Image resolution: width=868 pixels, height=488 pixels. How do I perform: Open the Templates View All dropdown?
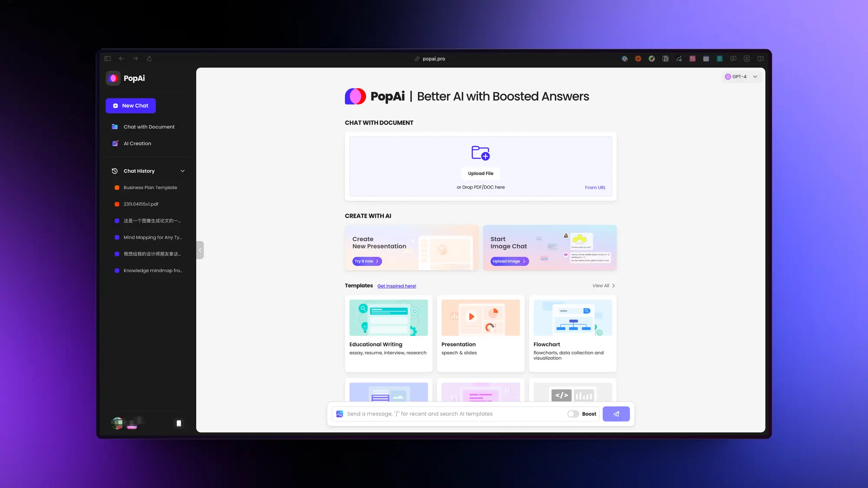(x=603, y=285)
